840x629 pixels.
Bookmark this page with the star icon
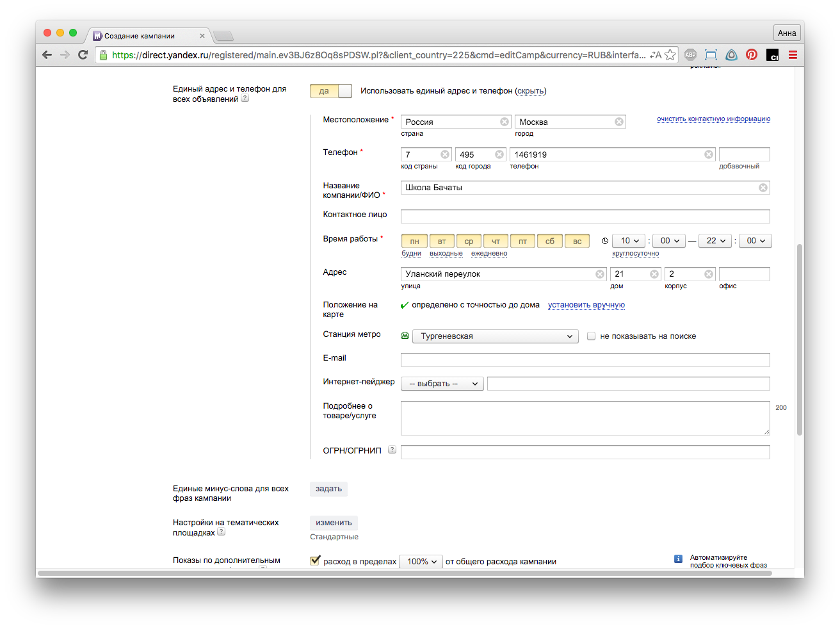pyautogui.click(x=670, y=55)
